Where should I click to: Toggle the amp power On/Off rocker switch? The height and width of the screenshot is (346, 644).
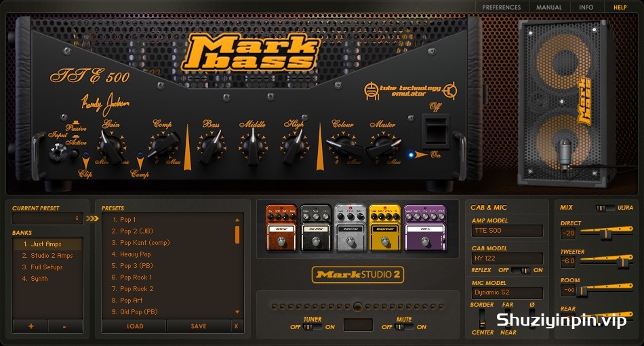click(x=435, y=131)
